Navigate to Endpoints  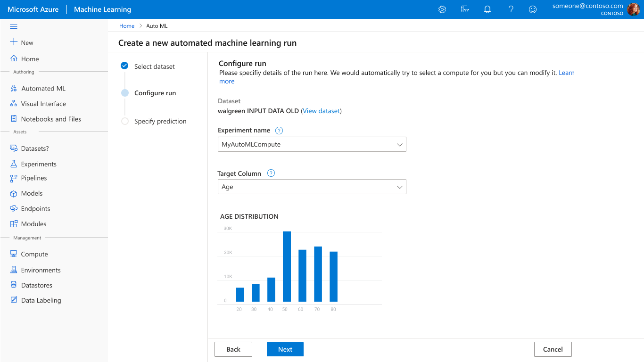click(x=35, y=208)
